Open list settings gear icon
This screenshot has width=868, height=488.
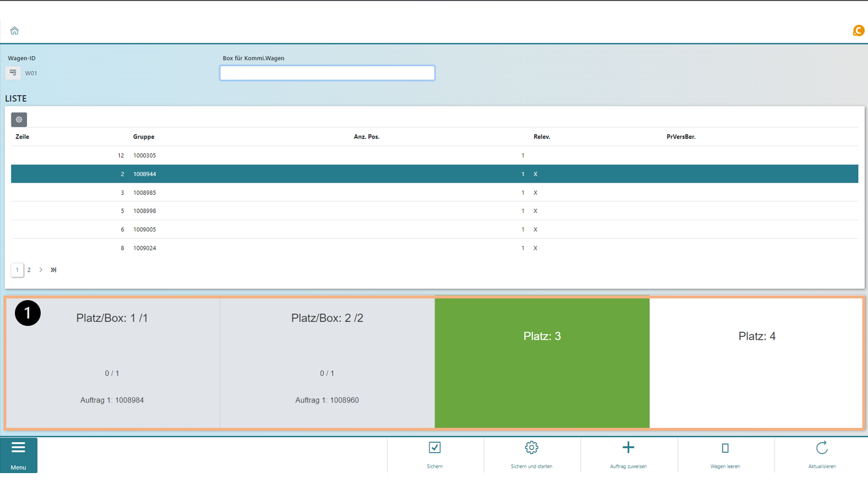19,120
